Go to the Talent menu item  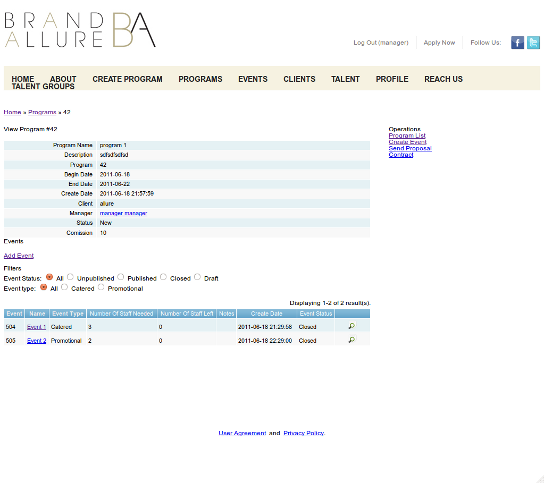pyautogui.click(x=345, y=79)
